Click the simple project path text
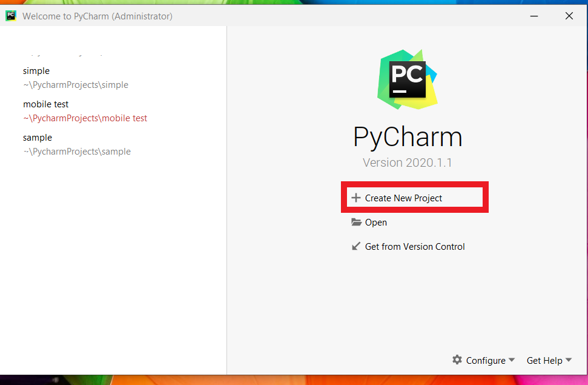Viewport: 588px width, 385px height. [76, 85]
